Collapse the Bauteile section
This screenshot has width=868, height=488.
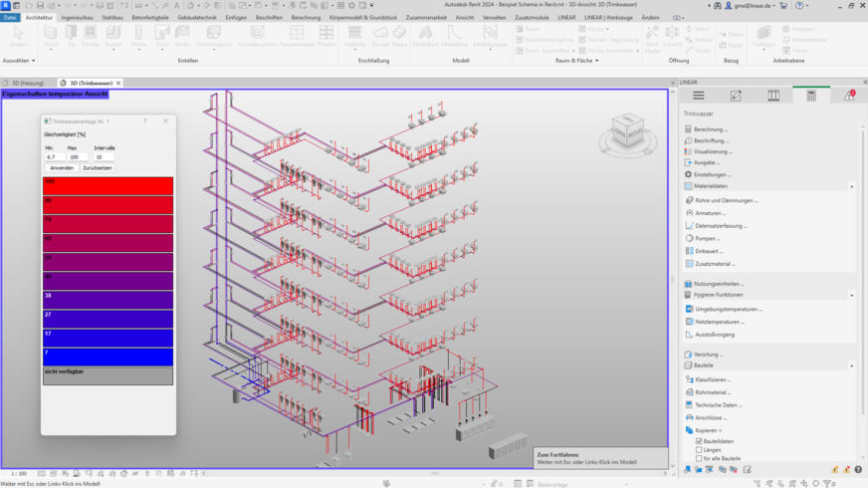851,366
